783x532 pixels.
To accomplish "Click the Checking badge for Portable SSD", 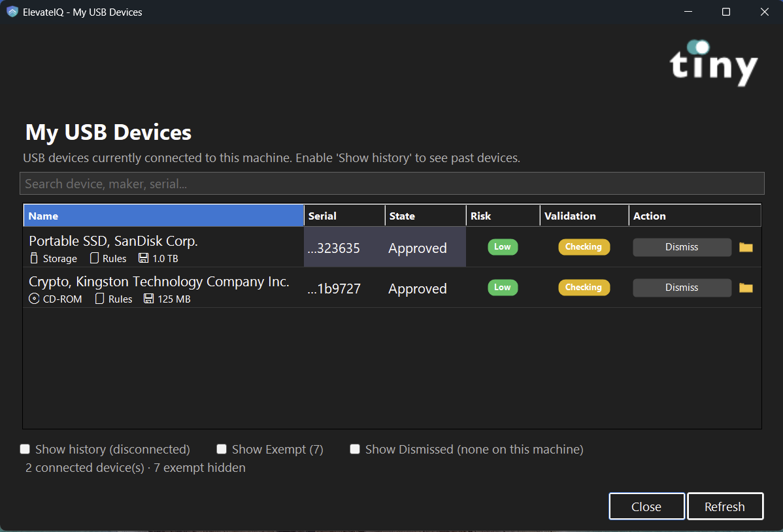I will point(584,247).
